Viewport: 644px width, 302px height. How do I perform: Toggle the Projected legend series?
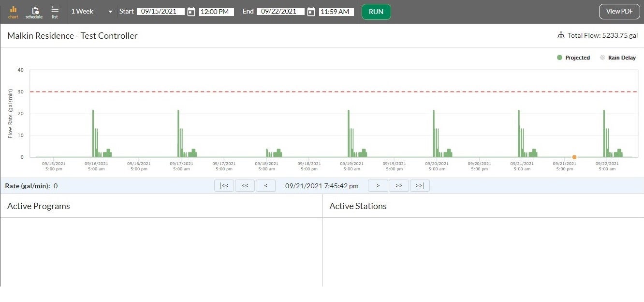pyautogui.click(x=573, y=58)
